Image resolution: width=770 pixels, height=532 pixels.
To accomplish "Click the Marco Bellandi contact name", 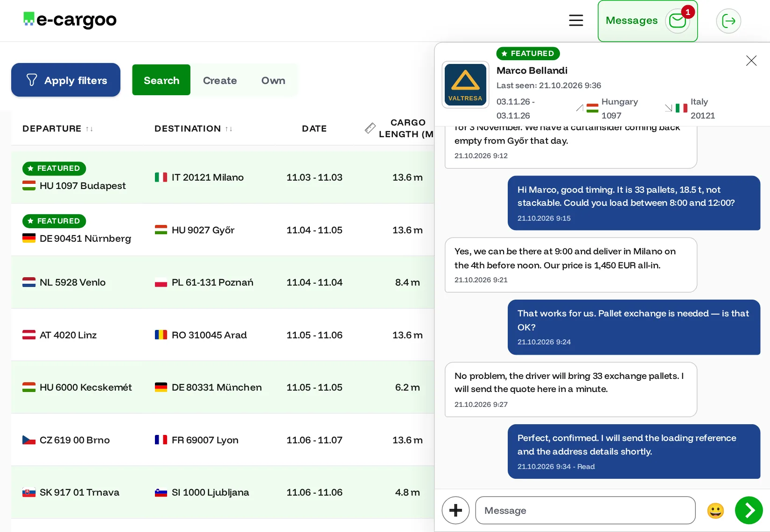I will 532,70.
